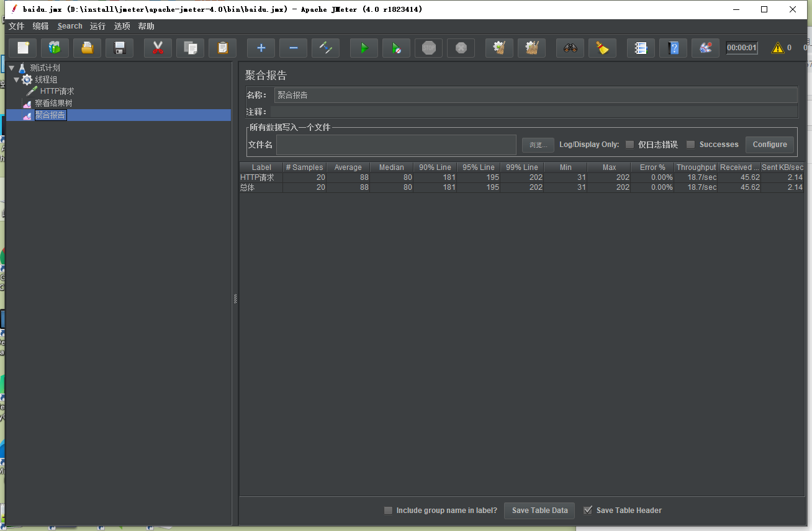Sort by 90% Line column header
Image resolution: width=812 pixels, height=531 pixels.
click(x=435, y=167)
